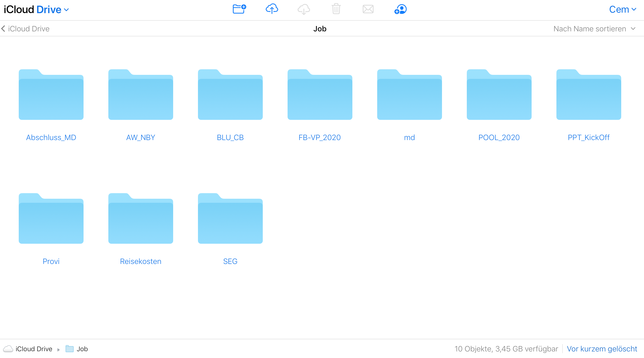Click the FB-VP_2020 folder name
Screen dimensions: 644x358
coord(320,138)
